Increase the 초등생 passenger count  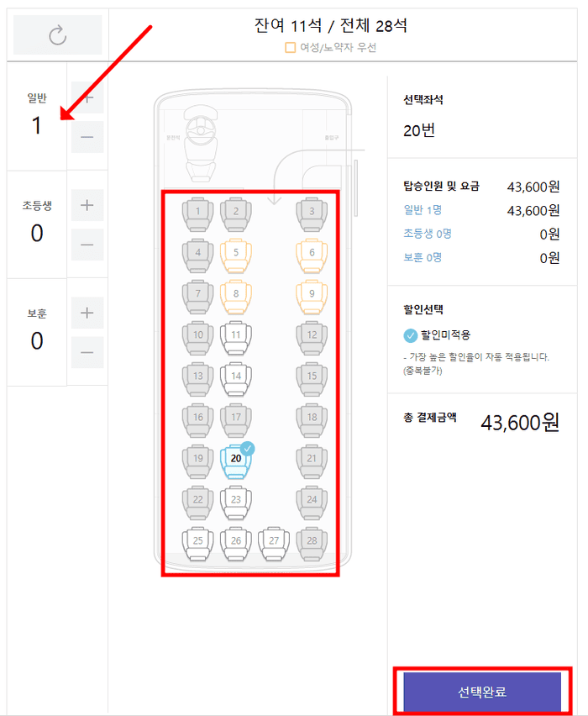(88, 205)
